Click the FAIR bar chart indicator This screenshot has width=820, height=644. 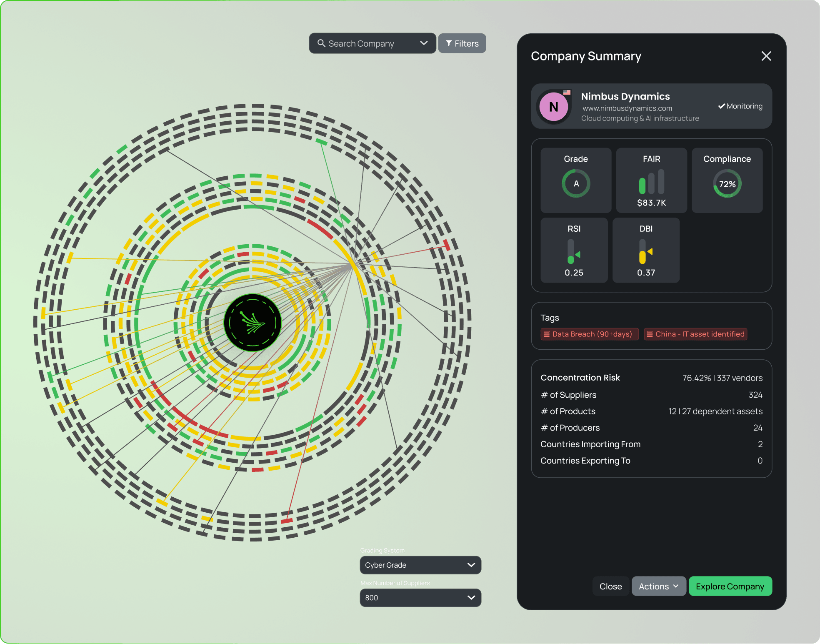(651, 182)
